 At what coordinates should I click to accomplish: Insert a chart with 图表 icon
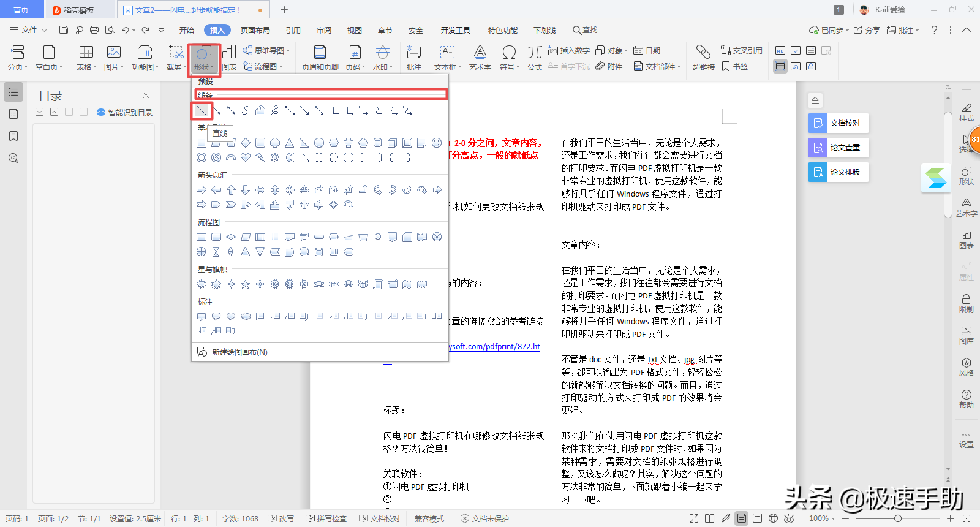pos(229,58)
